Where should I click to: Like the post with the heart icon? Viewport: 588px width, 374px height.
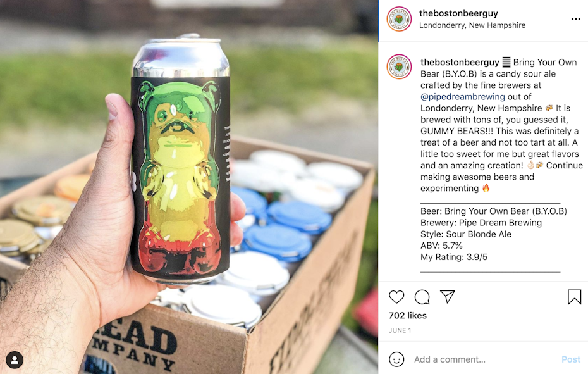pos(396,297)
